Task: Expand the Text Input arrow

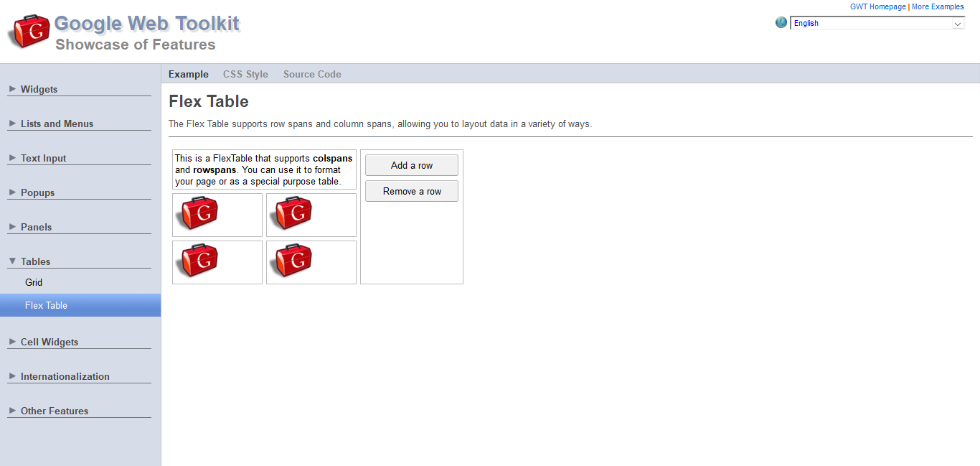Action: [x=12, y=158]
